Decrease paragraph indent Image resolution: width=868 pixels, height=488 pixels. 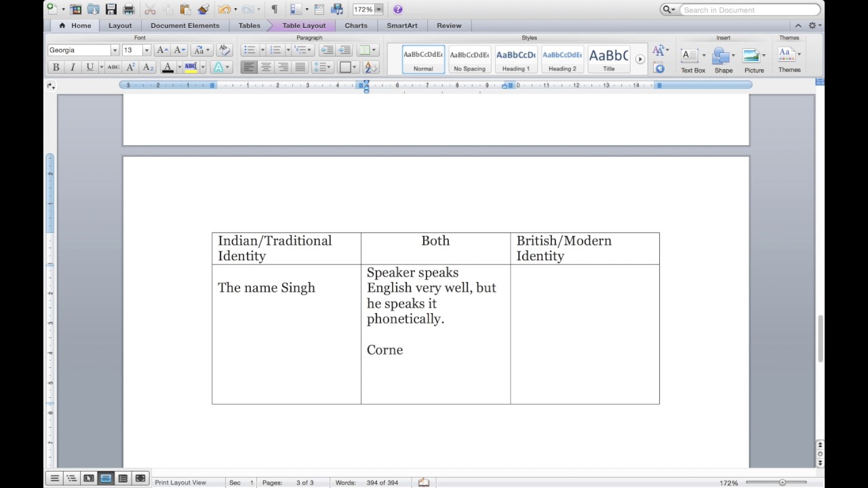[327, 50]
